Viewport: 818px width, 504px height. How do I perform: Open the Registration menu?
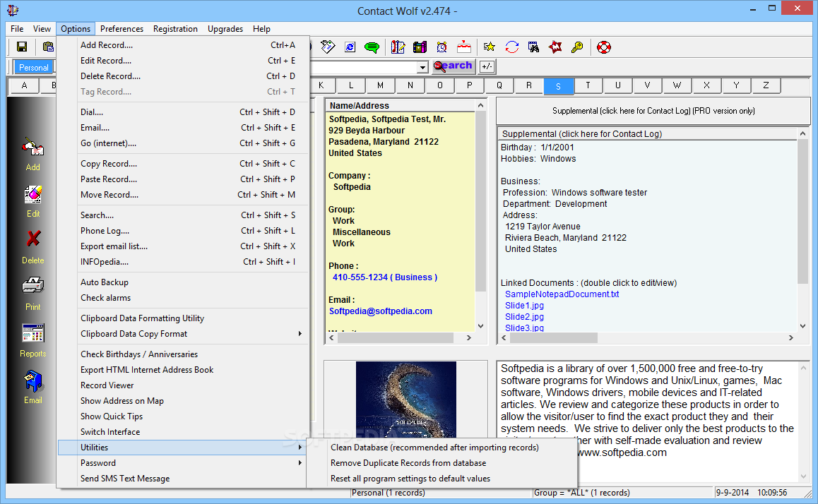175,29
